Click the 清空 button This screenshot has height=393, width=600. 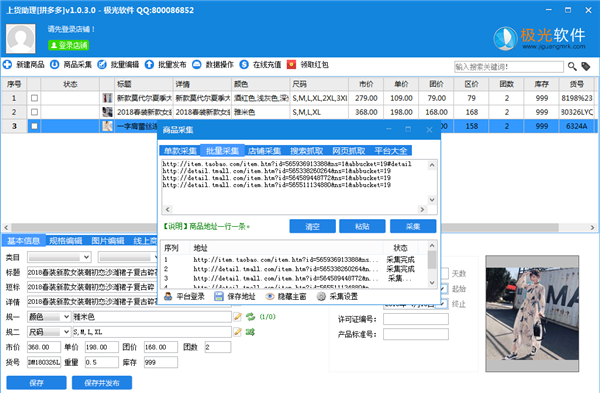312,226
